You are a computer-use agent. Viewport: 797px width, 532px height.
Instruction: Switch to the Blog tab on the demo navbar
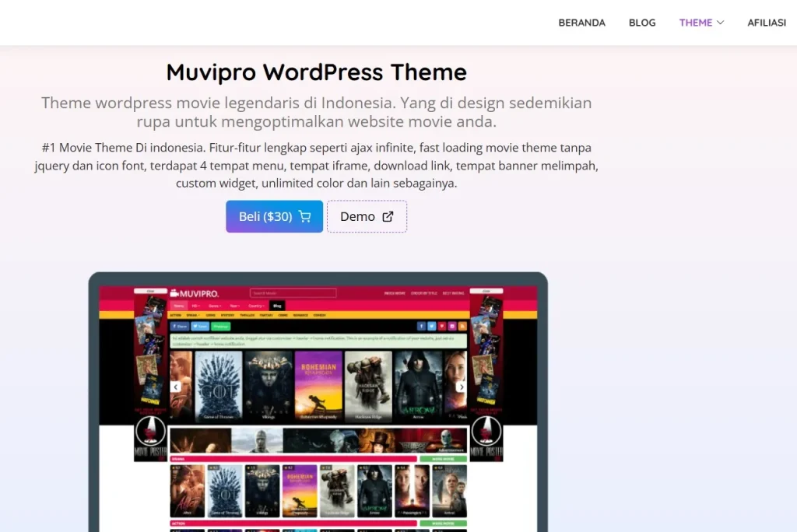tap(276, 306)
